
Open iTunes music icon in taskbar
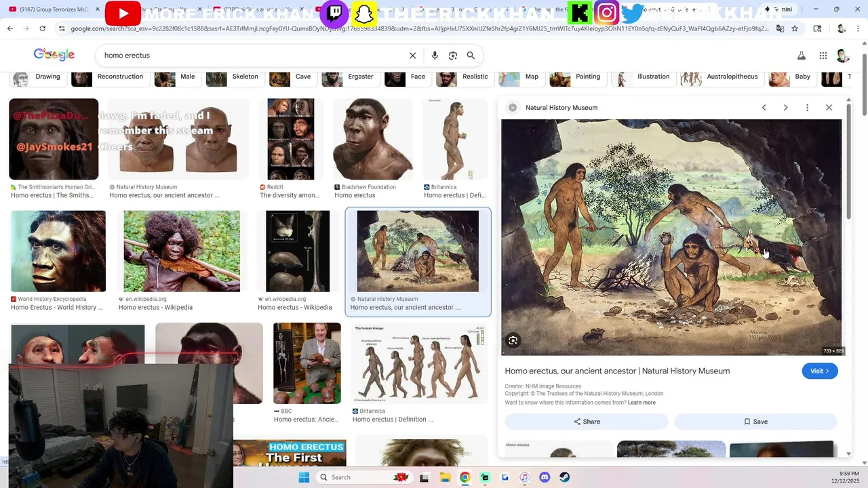[x=524, y=477]
